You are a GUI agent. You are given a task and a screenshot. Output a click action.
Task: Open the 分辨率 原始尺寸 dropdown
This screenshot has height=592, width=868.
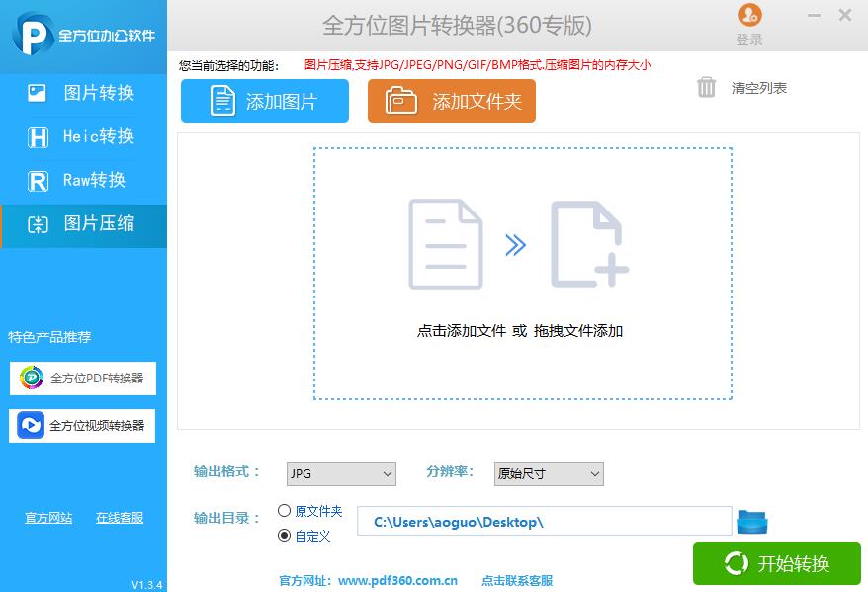[x=549, y=473]
